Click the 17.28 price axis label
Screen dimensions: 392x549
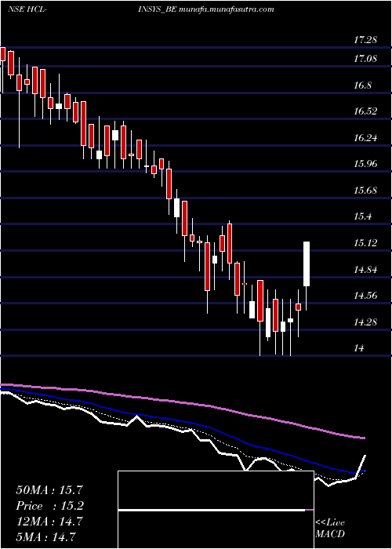[x=365, y=40]
